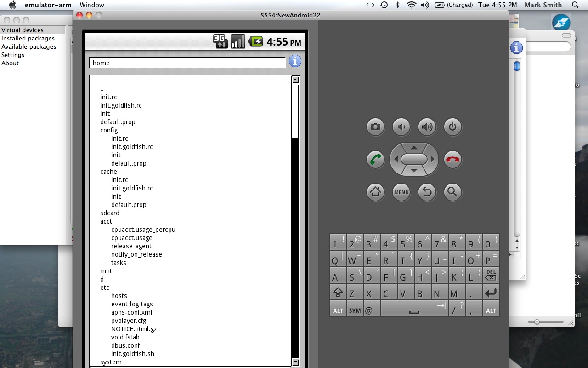The height and width of the screenshot is (368, 588).
Task: Toggle the keyboard shift key
Action: pos(338,293)
